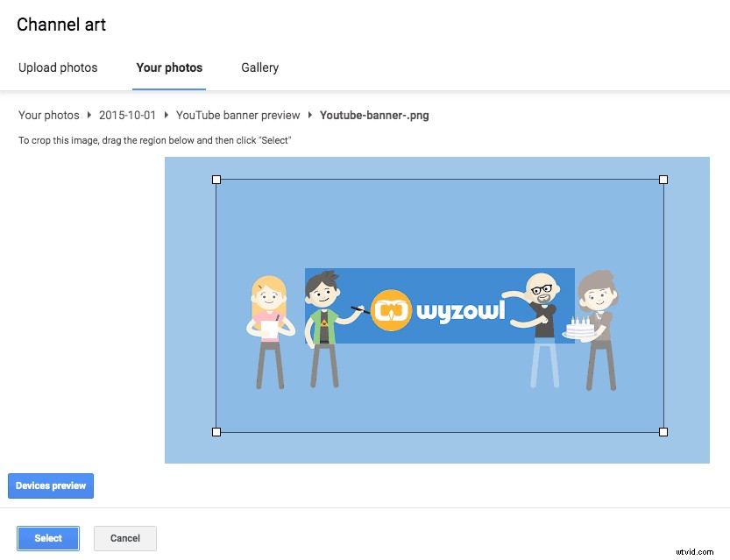Grab the bottom-right crop handle
Image resolution: width=730 pixels, height=560 pixels.
[x=663, y=431]
